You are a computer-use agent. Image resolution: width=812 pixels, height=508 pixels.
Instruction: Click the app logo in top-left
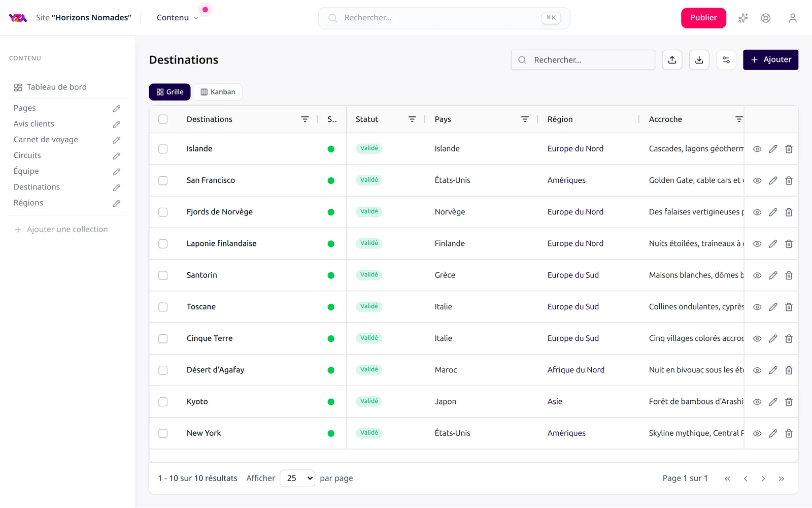[x=18, y=18]
